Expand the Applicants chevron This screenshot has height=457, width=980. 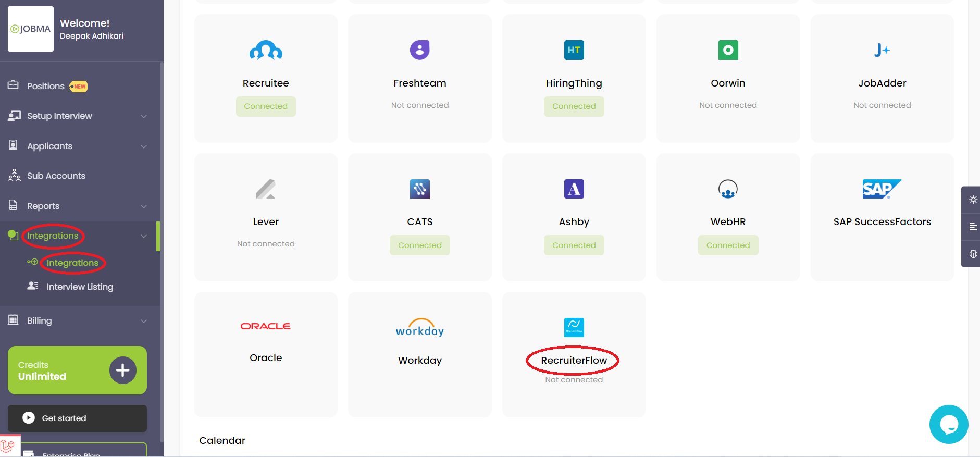point(144,146)
